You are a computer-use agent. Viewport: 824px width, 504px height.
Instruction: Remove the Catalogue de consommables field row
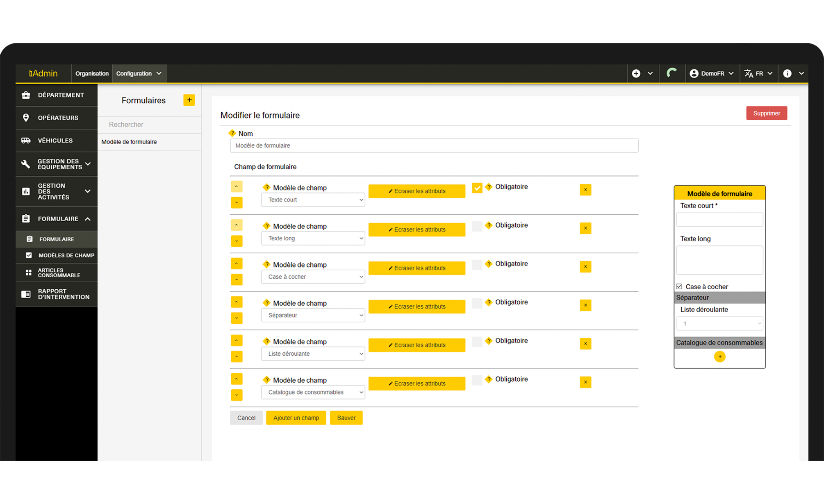click(x=585, y=382)
